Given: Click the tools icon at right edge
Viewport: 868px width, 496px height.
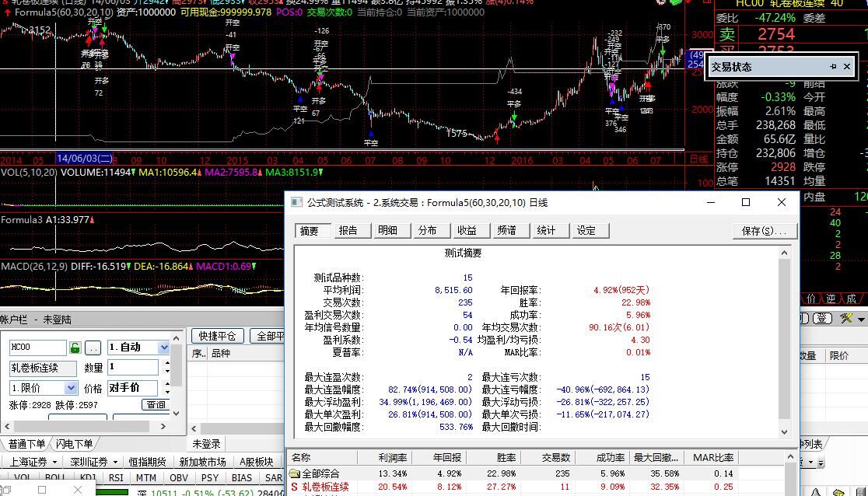Looking at the screenshot, I should point(847,319).
